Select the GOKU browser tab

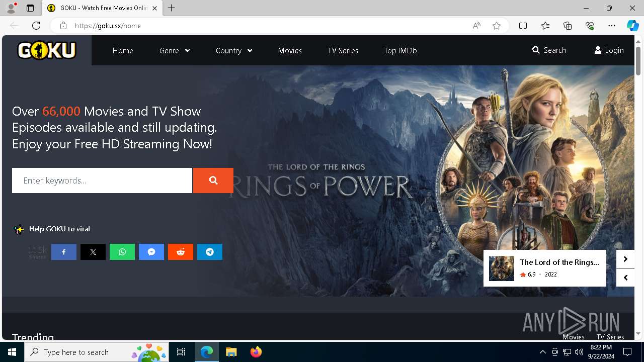click(x=103, y=8)
